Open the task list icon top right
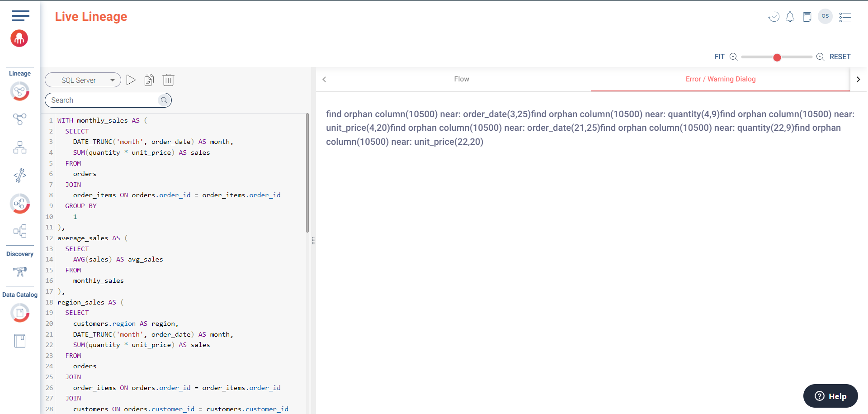Image resolution: width=868 pixels, height=414 pixels. 845,17
